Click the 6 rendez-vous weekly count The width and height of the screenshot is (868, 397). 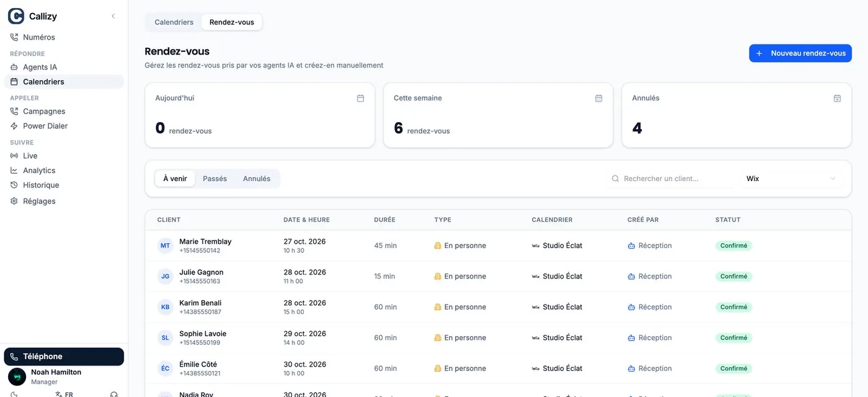pyautogui.click(x=422, y=128)
